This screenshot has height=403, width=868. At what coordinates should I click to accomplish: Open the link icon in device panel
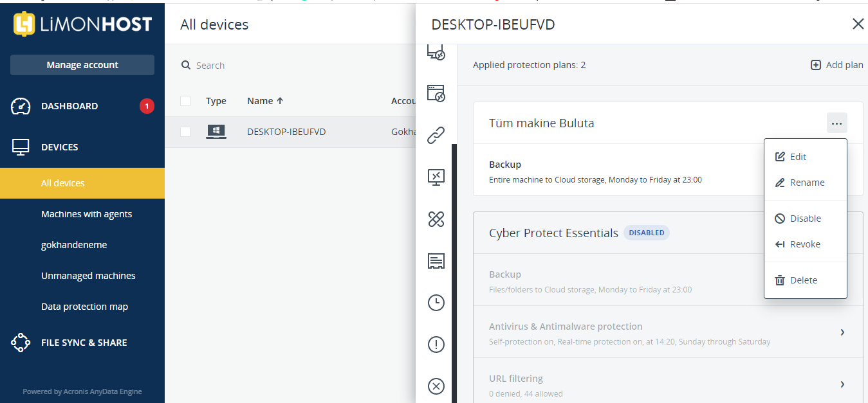(436, 135)
